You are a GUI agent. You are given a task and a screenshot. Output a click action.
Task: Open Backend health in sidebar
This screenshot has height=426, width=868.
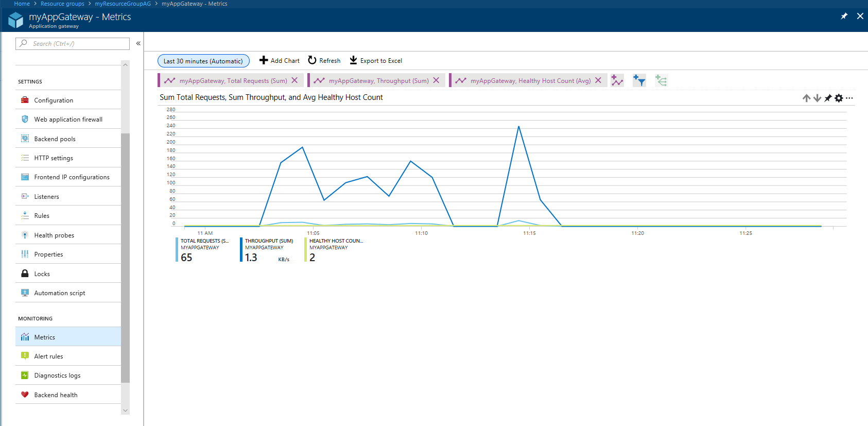tap(56, 395)
